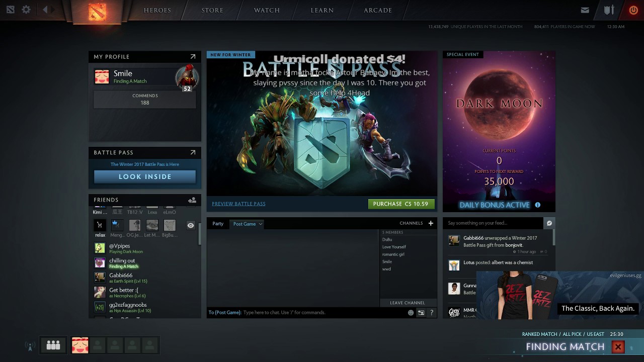
Task: Open the settings gear in the top bar
Action: click(26, 10)
